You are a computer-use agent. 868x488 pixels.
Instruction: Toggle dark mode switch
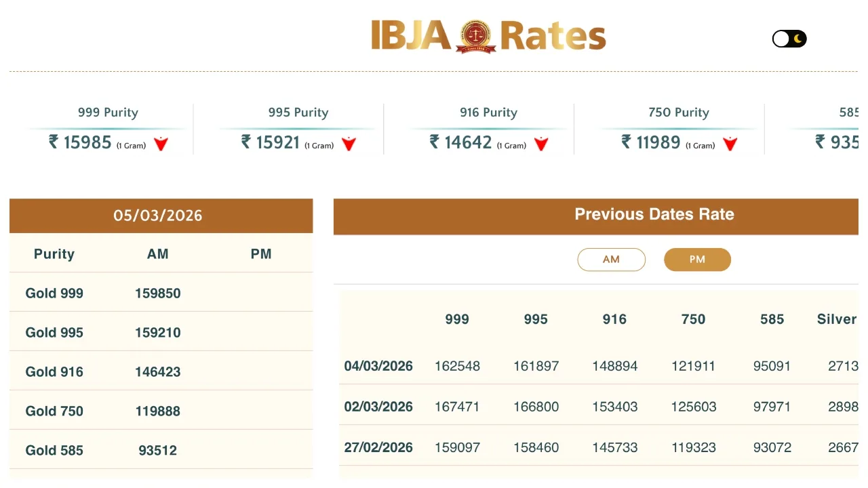[789, 39]
